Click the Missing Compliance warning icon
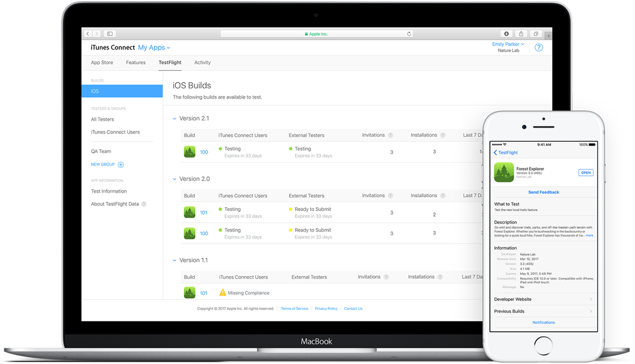The image size is (635, 364). pyautogui.click(x=222, y=292)
